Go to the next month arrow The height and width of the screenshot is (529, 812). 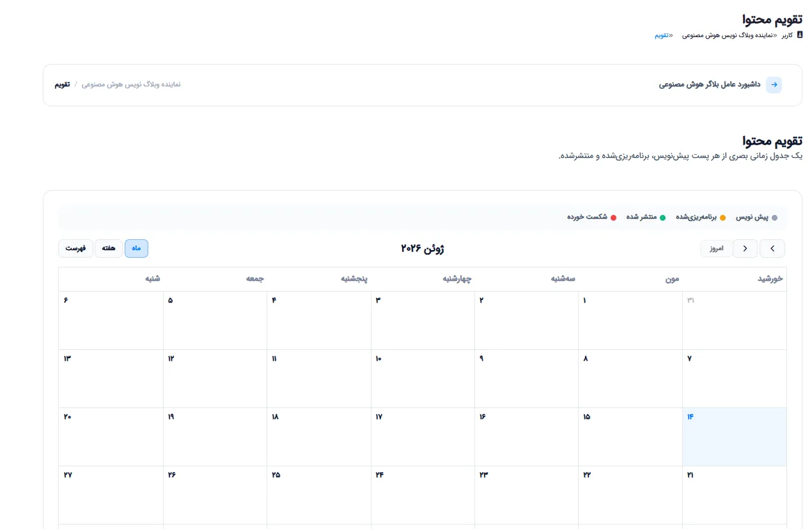pos(746,248)
